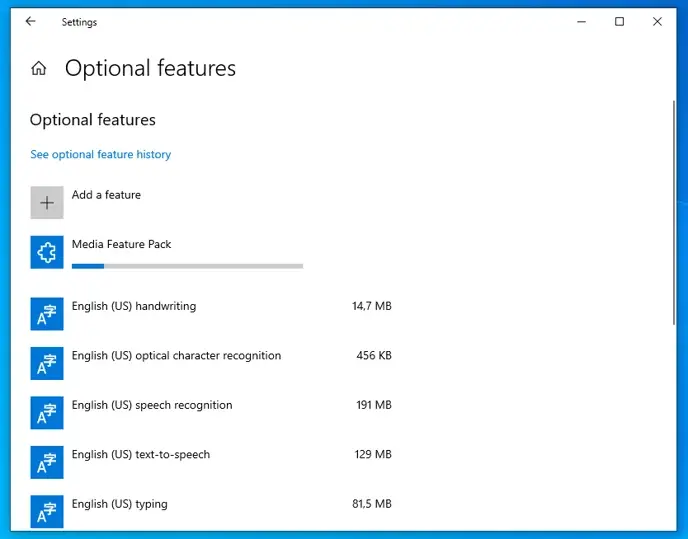
Task: Select the Media Feature Pack entry text
Action: coord(122,244)
